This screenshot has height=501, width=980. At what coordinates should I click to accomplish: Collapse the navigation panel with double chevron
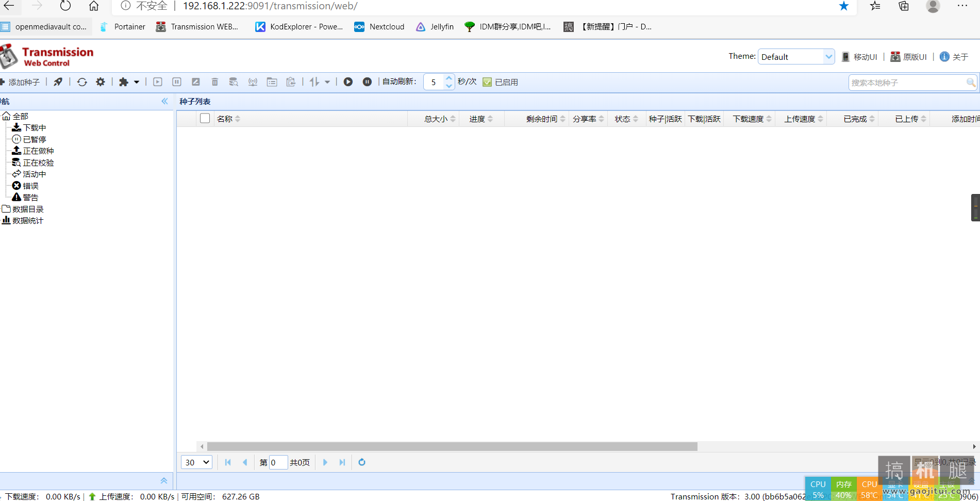[x=164, y=101]
